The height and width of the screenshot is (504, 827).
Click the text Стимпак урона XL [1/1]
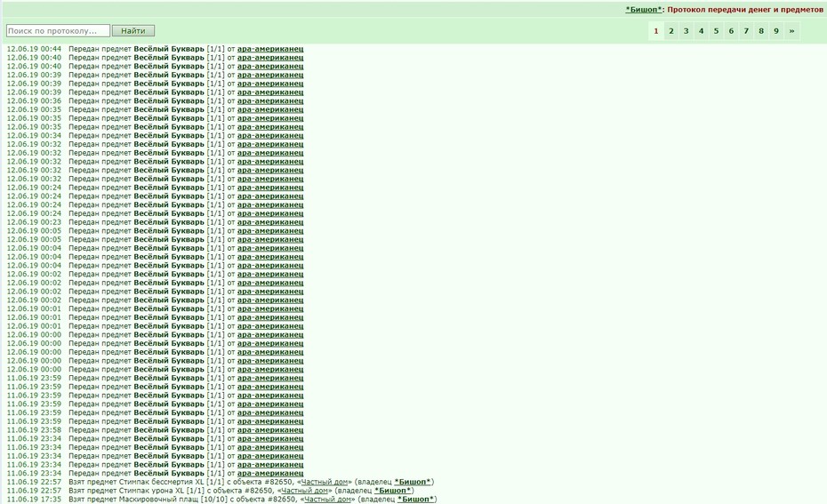tap(157, 491)
